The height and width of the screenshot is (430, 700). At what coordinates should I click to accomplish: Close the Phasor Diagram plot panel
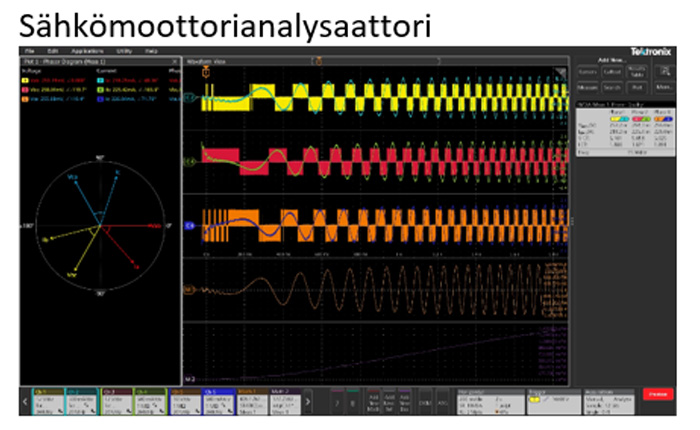(175, 61)
